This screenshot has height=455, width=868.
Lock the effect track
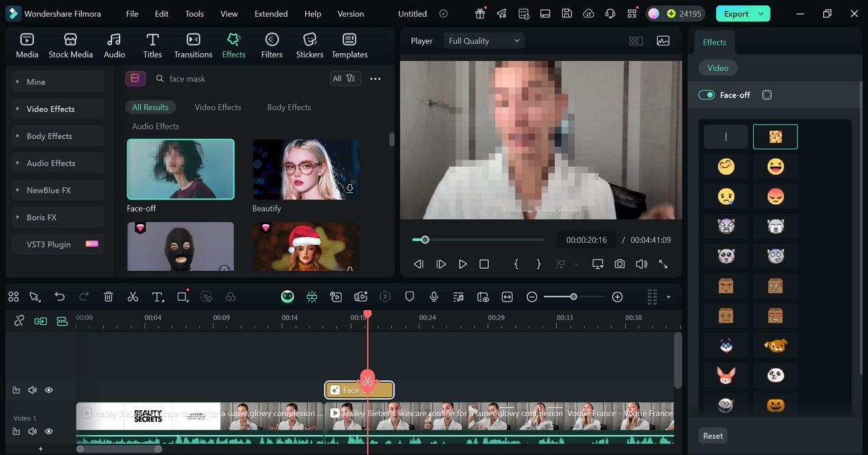coord(16,390)
